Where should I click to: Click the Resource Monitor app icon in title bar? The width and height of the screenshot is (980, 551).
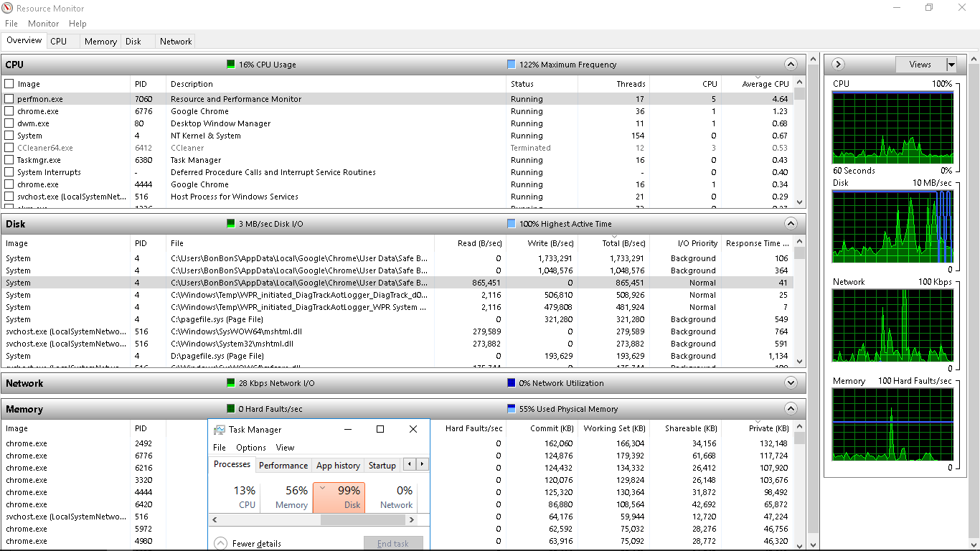[x=7, y=8]
